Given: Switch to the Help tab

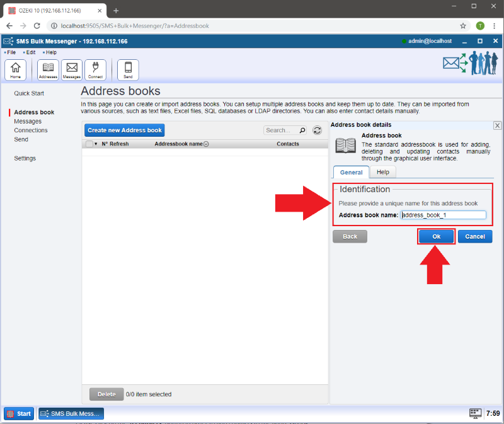Looking at the screenshot, I should (382, 172).
